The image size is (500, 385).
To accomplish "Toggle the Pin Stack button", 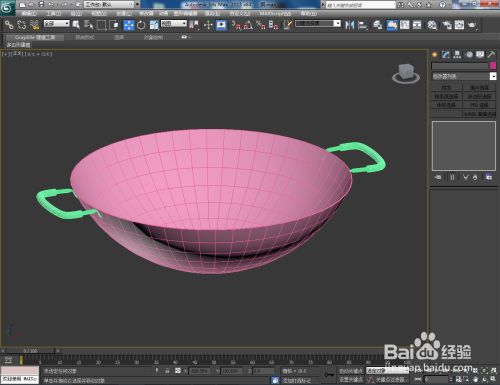I will pos(438,177).
